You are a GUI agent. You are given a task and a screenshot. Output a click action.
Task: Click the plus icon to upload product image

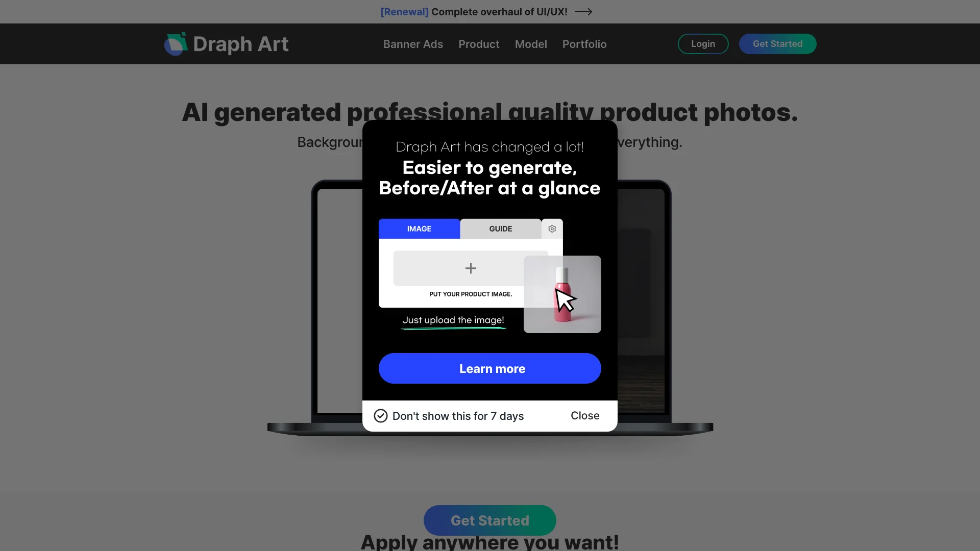point(471,268)
